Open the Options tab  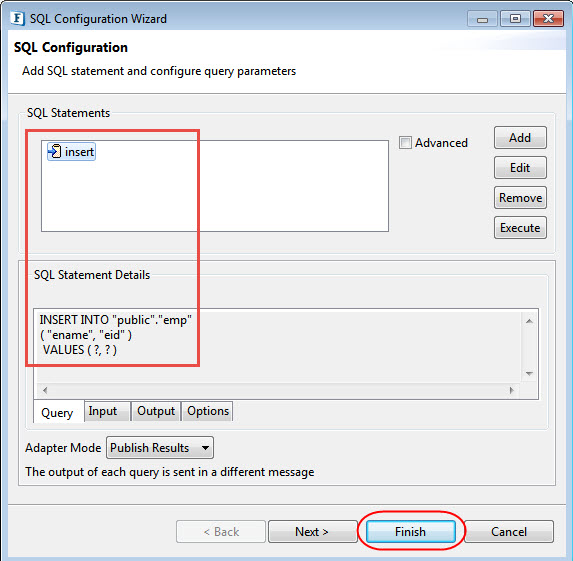pos(208,411)
